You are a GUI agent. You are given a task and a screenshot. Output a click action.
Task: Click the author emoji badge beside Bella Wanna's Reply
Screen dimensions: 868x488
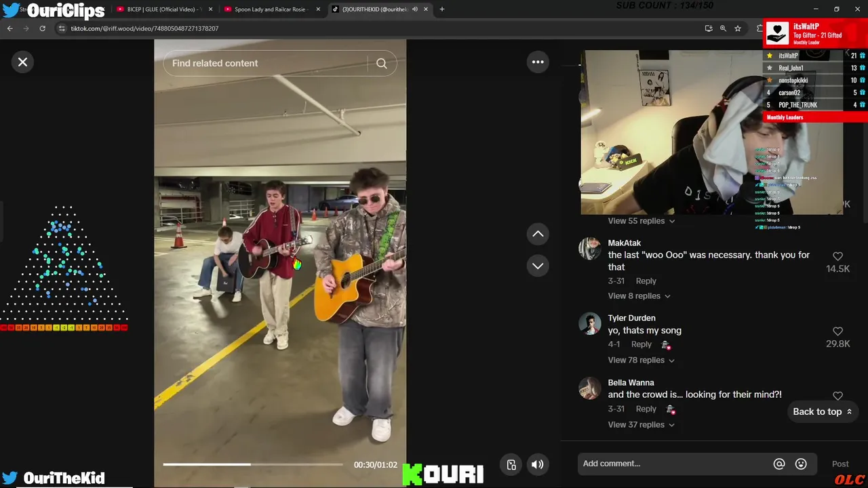coord(671,409)
